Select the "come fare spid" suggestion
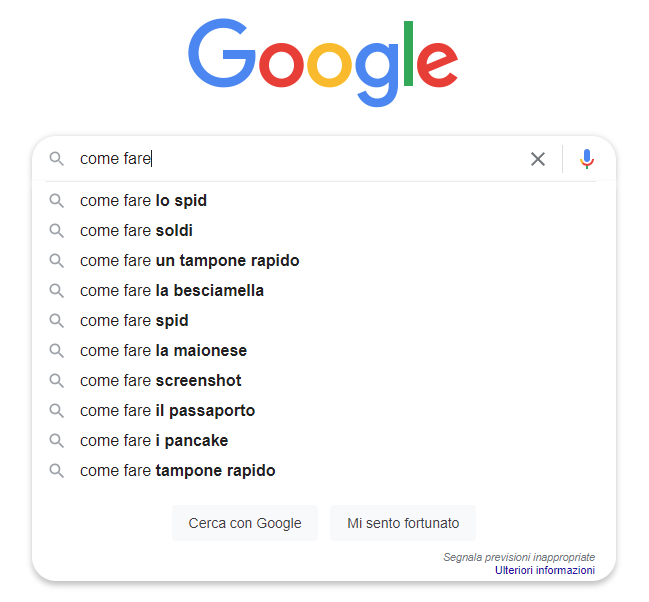The width and height of the screenshot is (649, 602). [134, 321]
